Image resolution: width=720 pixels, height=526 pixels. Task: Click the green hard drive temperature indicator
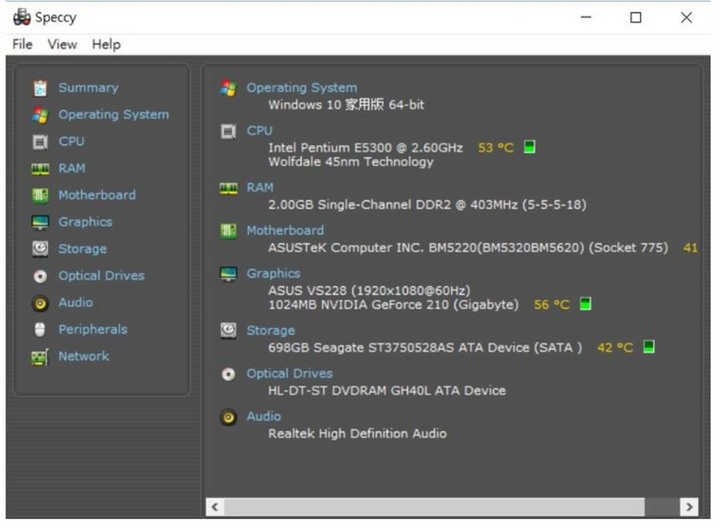(648, 347)
